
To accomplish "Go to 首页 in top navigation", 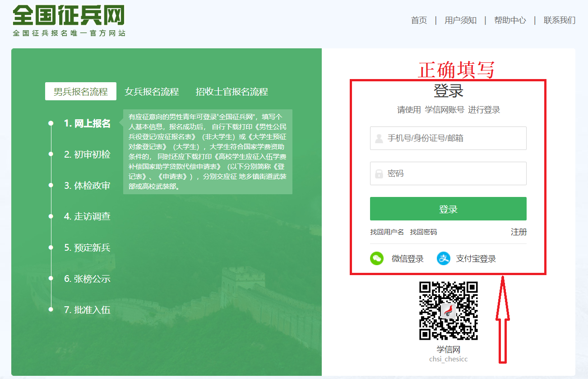I will coord(419,20).
